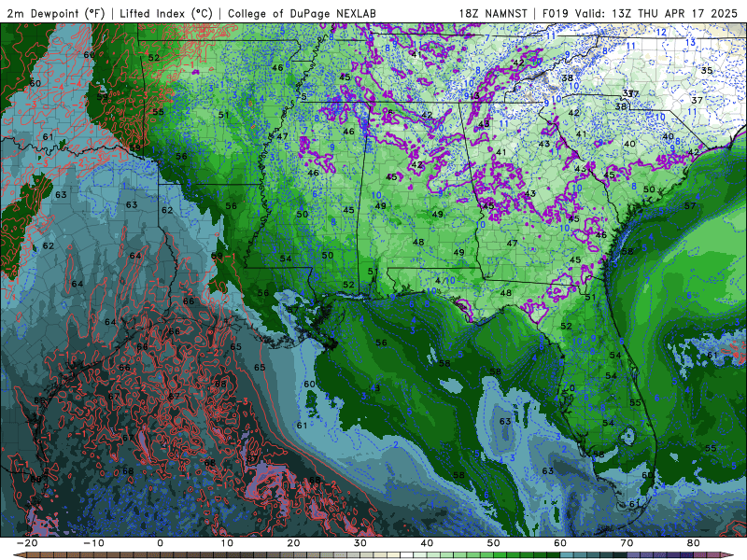Click the black '35' dewpoint value on the map
This screenshot has height=560, width=747.
coord(707,71)
